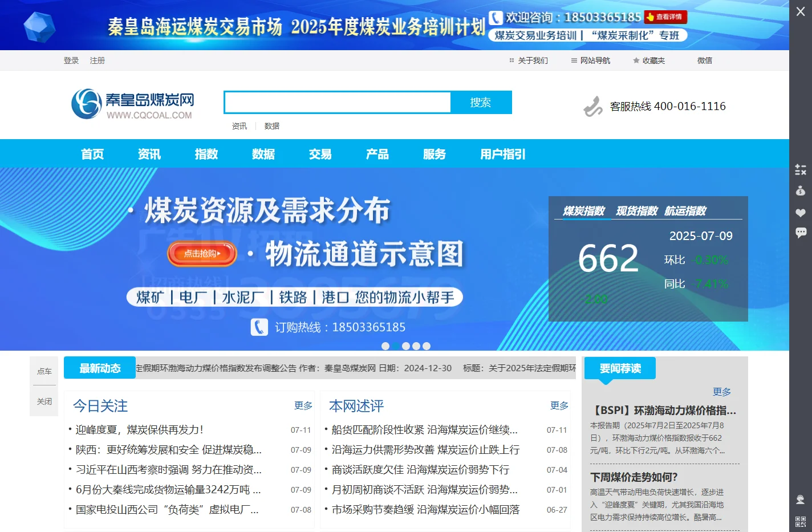Click the 登录 login link

click(x=71, y=60)
